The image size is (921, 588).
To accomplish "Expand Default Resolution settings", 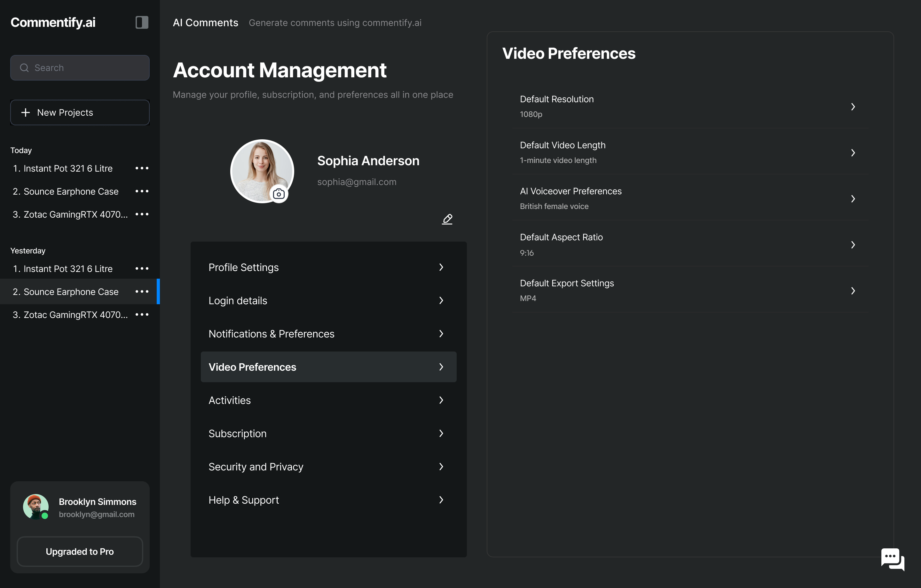I will (853, 107).
